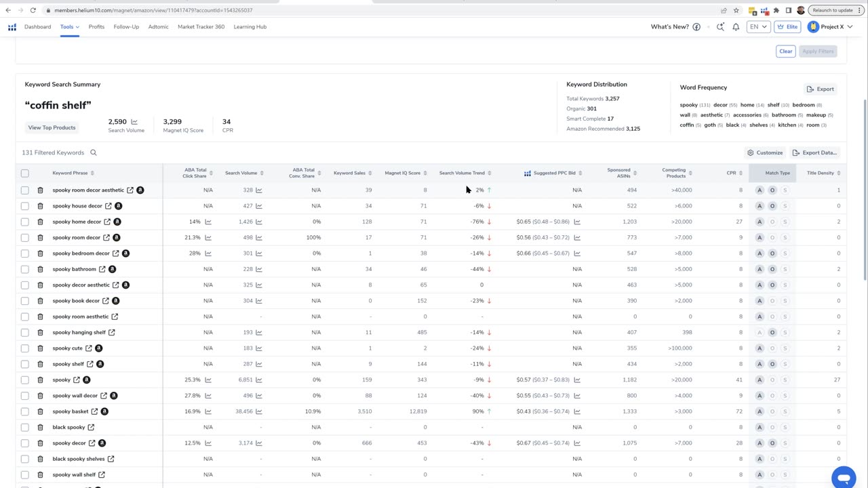Image resolution: width=868 pixels, height=488 pixels.
Task: Check the spooky basket row
Action: pos(25,411)
